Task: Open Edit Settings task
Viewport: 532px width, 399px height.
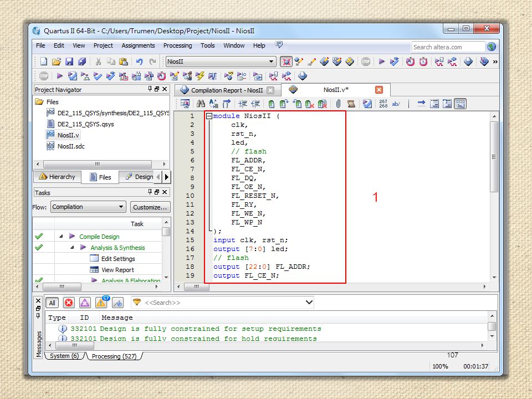Action: [x=118, y=259]
